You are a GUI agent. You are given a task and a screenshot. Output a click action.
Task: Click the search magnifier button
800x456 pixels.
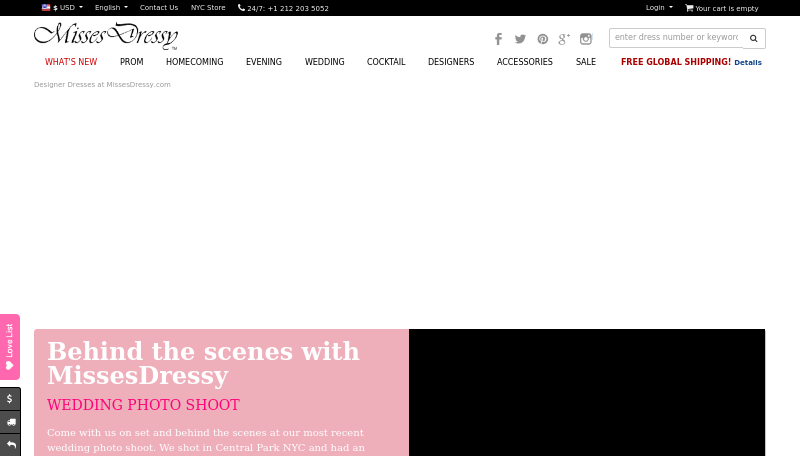pyautogui.click(x=754, y=38)
